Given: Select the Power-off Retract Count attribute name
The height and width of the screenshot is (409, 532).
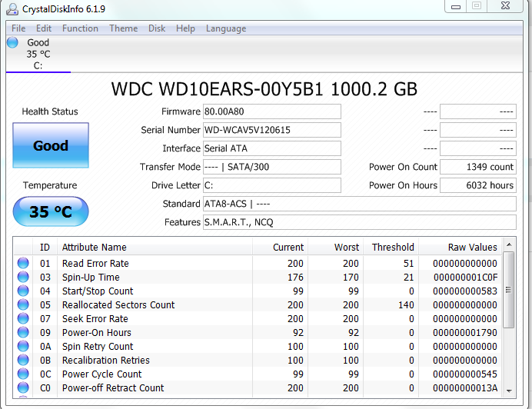Looking at the screenshot, I should pyautogui.click(x=113, y=388).
